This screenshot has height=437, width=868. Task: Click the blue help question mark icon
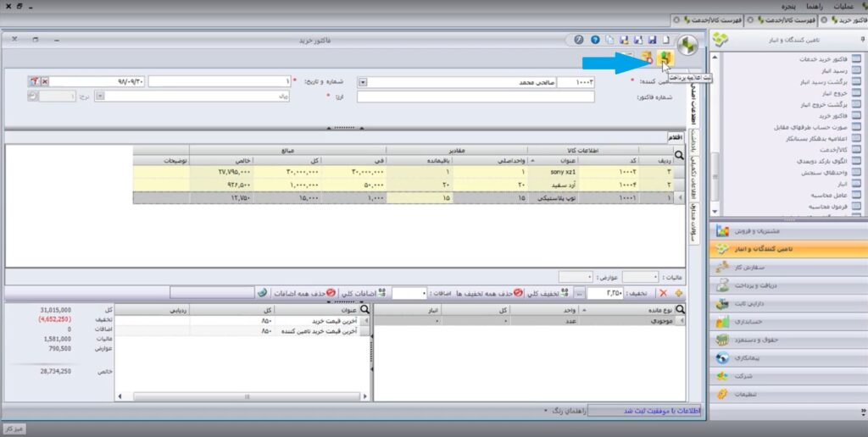pyautogui.click(x=595, y=40)
